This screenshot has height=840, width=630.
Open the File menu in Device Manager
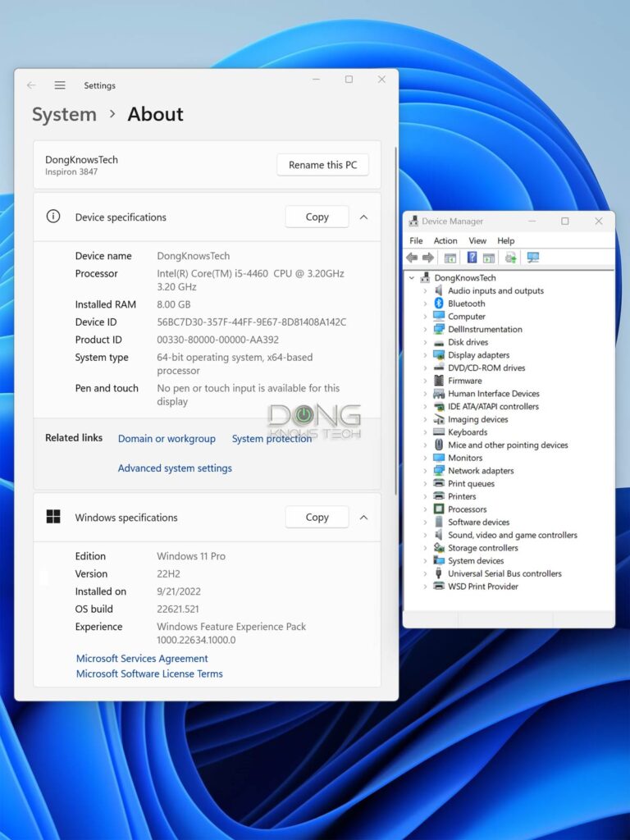point(416,240)
